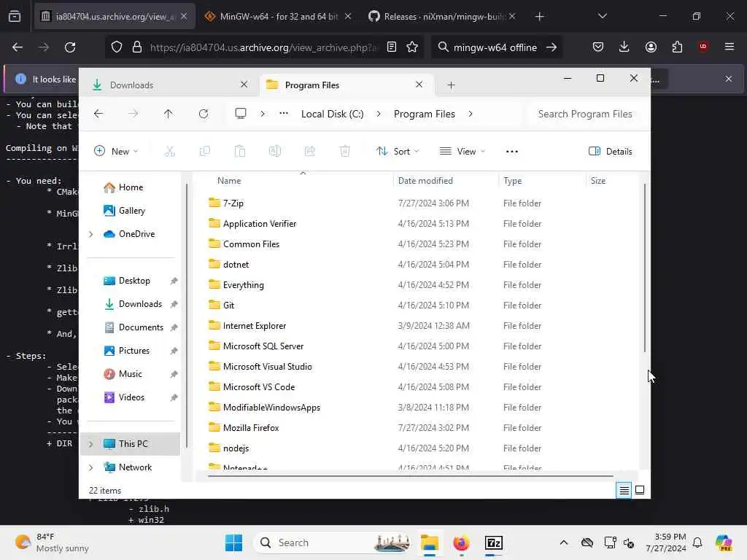Reload the Firefox page

(x=70, y=47)
